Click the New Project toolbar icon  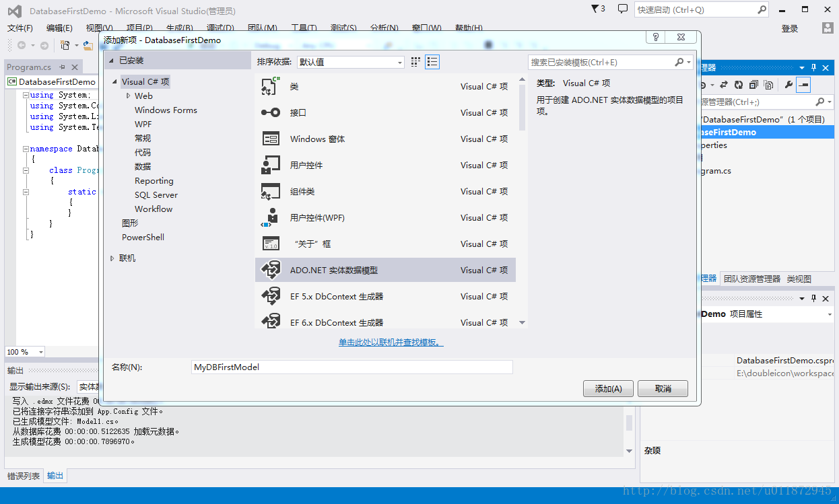point(65,45)
